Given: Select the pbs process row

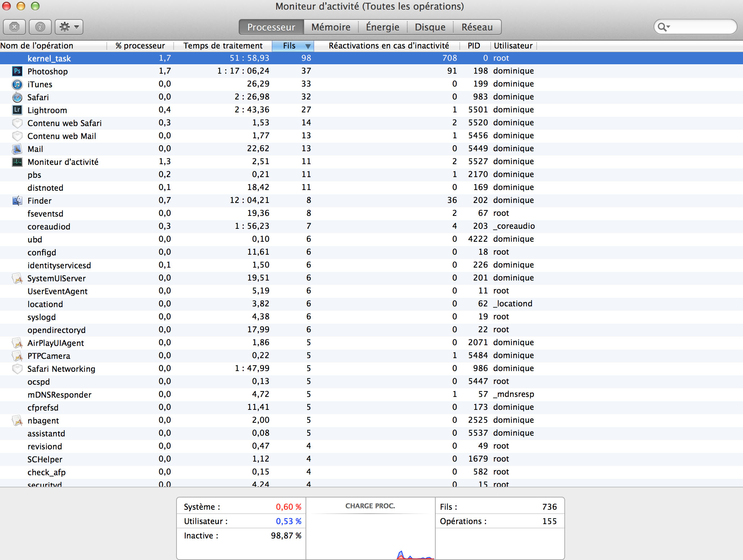Looking at the screenshot, I should pos(371,175).
